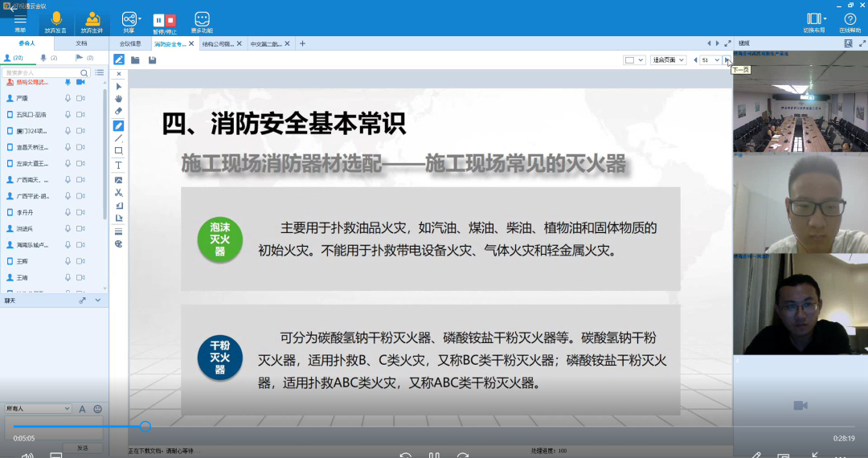Click the 放弃发言 microphone button
868x458 pixels.
click(55, 22)
